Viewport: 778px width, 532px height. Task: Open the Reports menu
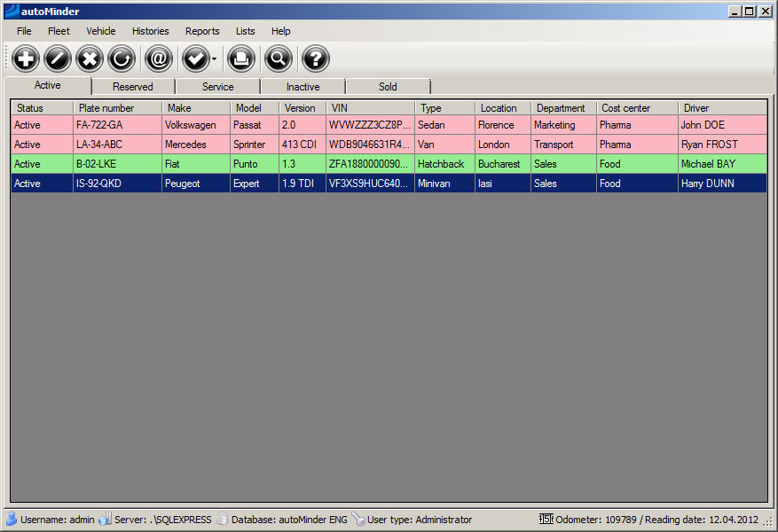202,31
